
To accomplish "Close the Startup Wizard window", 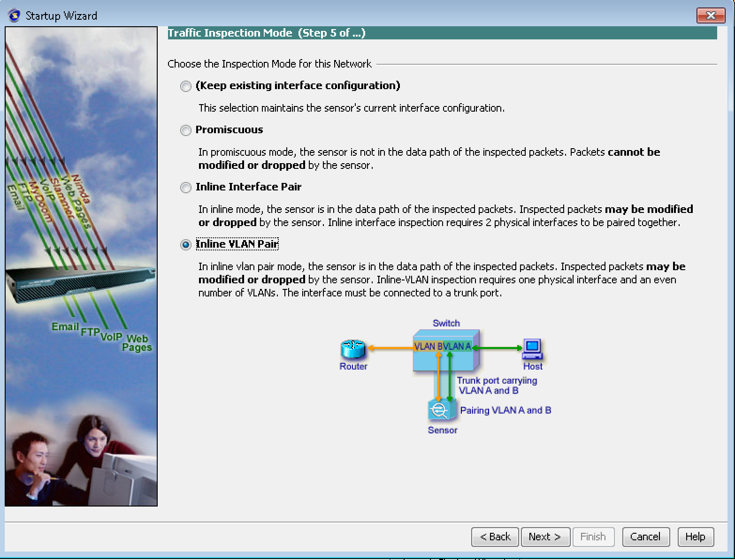I will click(x=711, y=15).
